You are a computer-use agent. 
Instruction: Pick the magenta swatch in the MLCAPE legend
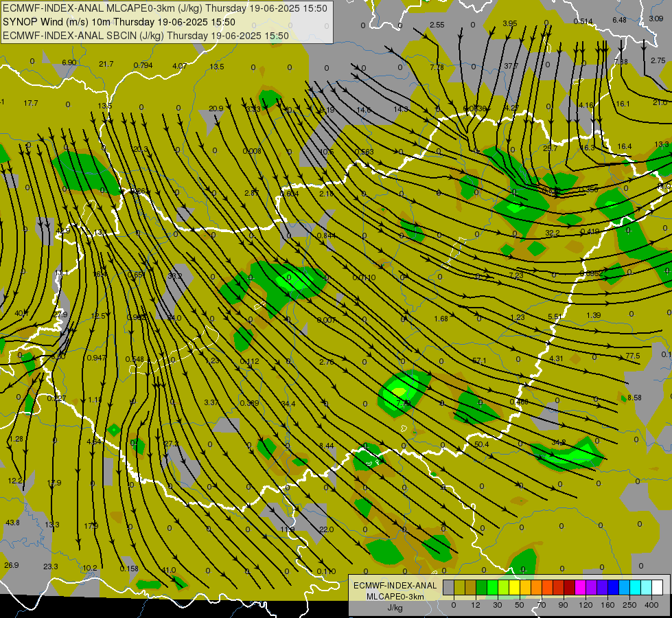coord(580,588)
